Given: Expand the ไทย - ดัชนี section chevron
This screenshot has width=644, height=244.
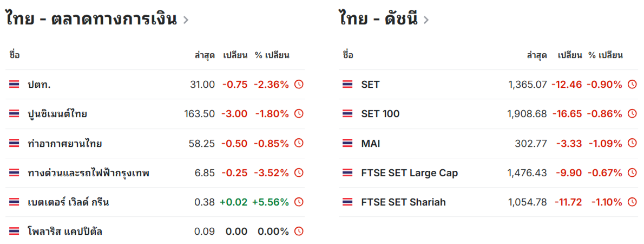Looking at the screenshot, I should 426,20.
